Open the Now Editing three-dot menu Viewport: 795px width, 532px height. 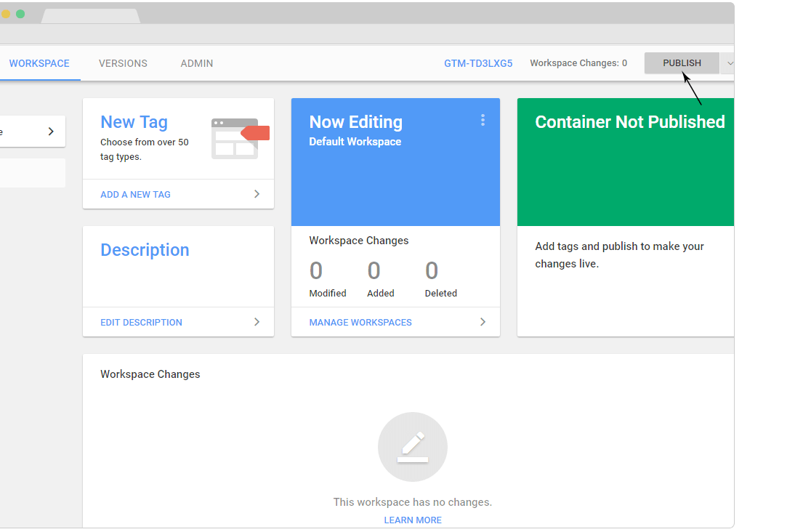(x=483, y=121)
